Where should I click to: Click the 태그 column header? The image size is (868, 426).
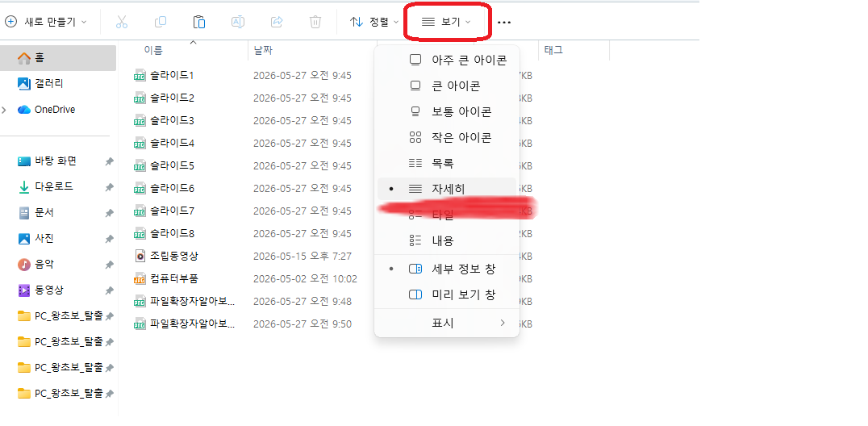point(553,50)
